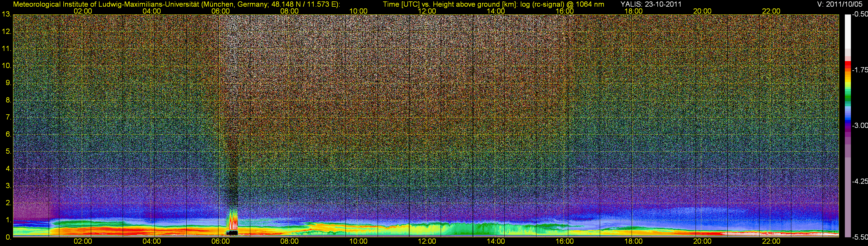Click the -0.50 value on the color scale
Image resolution: width=868 pixels, height=246 pixels.
coord(860,14)
